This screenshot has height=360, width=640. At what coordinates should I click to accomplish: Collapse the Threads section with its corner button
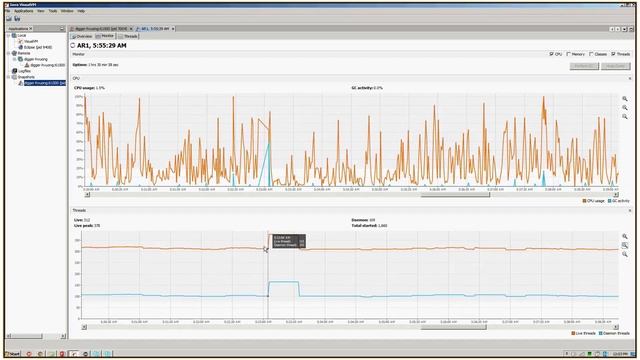(x=630, y=211)
